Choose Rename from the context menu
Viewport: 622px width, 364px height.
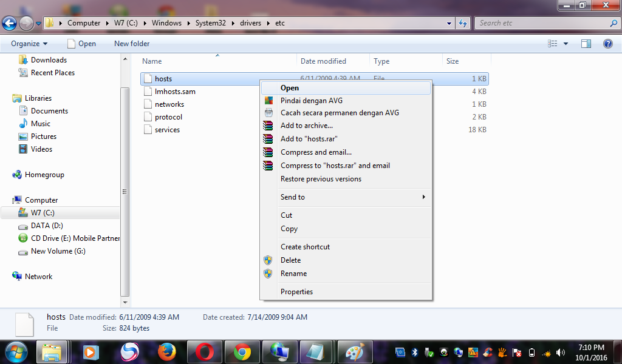[x=346, y=274]
